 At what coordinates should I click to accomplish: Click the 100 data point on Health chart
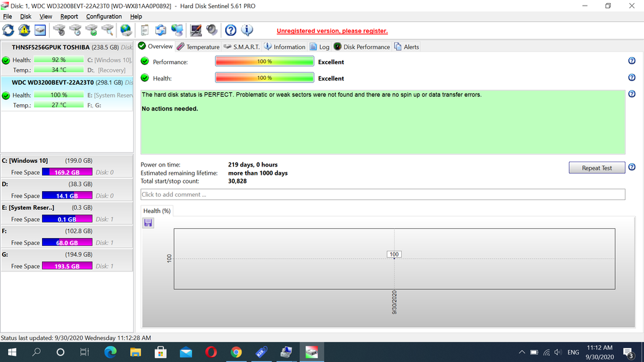point(394,255)
